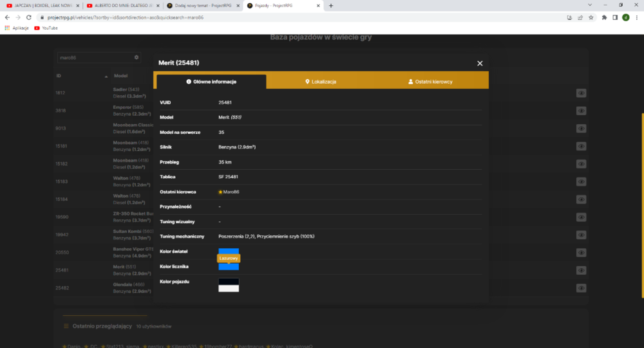Screen dimensions: 644x348
Task: Sort the table by ID column arrow
Action: pos(106,77)
